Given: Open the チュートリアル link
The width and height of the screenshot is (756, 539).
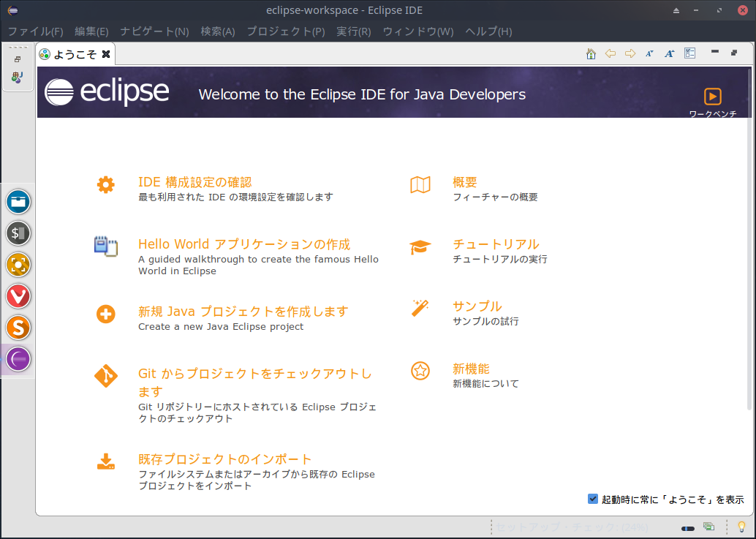Looking at the screenshot, I should point(496,244).
